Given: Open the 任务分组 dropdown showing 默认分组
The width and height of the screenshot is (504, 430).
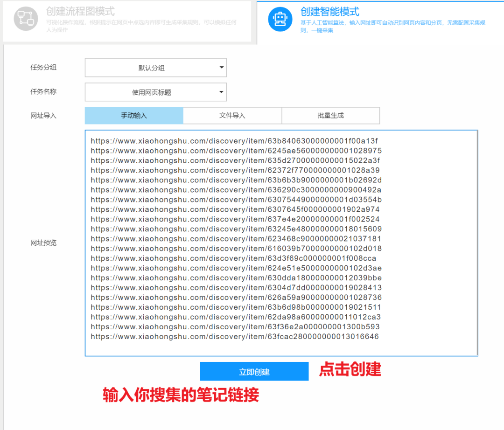Looking at the screenshot, I should coord(155,68).
